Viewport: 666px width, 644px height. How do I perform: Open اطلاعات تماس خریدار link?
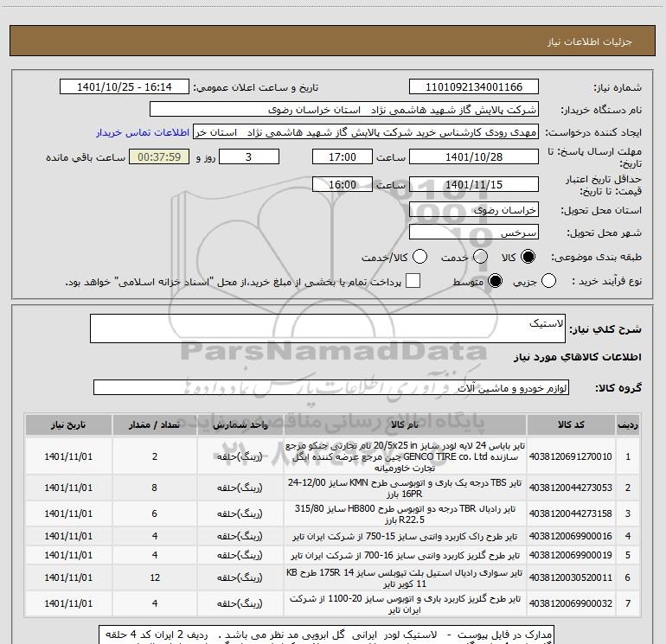click(143, 132)
